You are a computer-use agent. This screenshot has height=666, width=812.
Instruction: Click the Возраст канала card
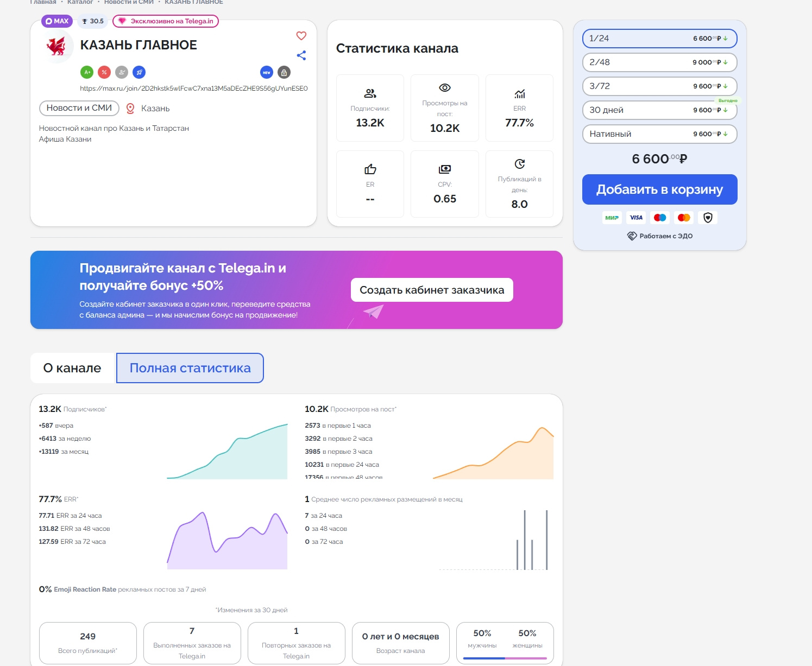401,643
